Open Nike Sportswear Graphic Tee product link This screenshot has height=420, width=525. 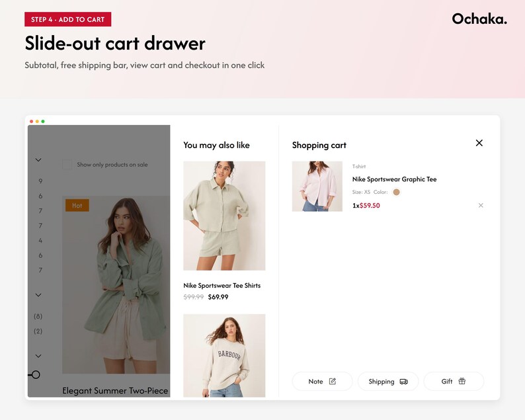[x=394, y=179]
